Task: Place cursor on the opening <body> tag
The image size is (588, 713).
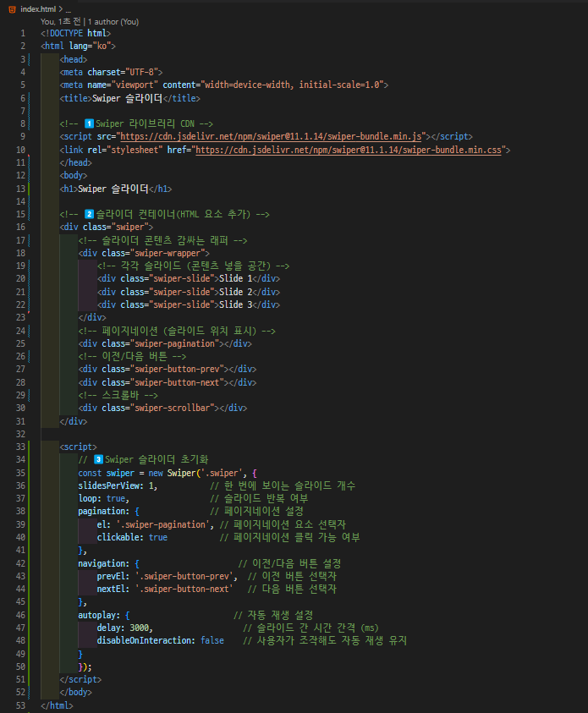Action: coord(74,175)
